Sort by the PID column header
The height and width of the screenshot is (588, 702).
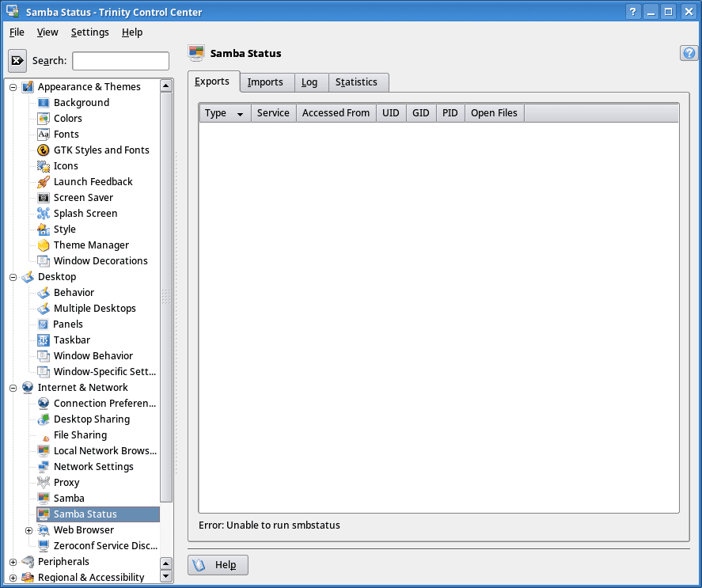tap(450, 113)
